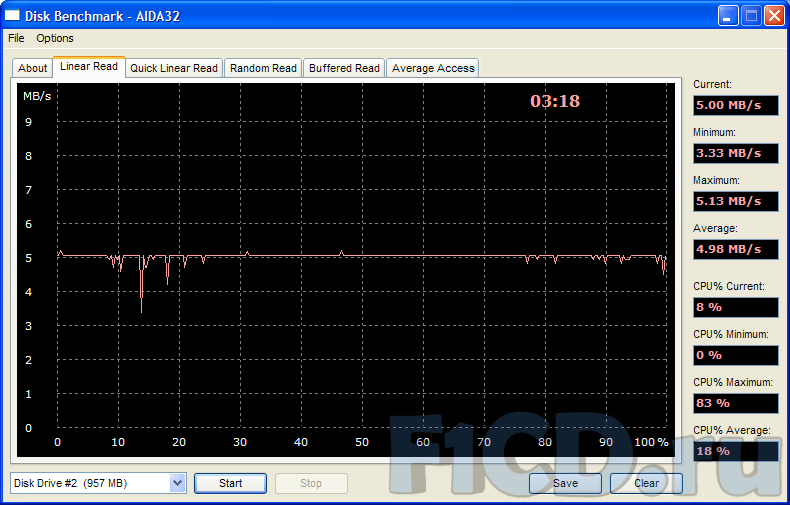Viewport: 790px width, 505px height.
Task: Click the Average 4.98 MB/s value
Action: [x=736, y=249]
